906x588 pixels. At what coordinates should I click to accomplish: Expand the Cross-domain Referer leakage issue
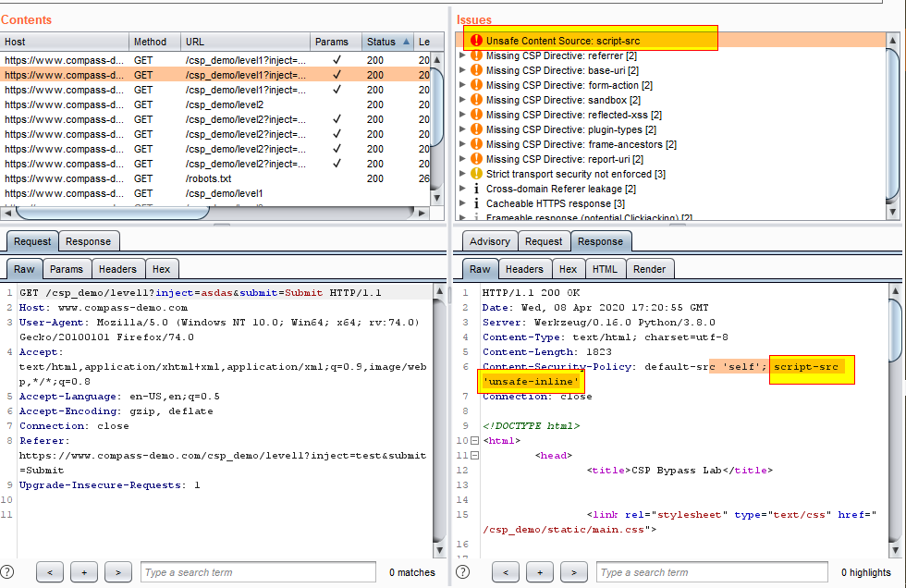462,189
